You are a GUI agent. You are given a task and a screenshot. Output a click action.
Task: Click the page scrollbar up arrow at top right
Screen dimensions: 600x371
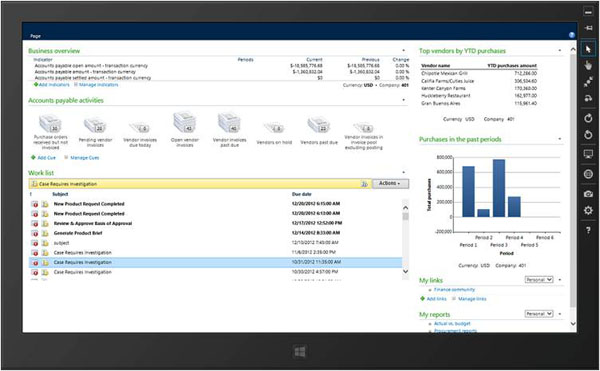coord(573,49)
